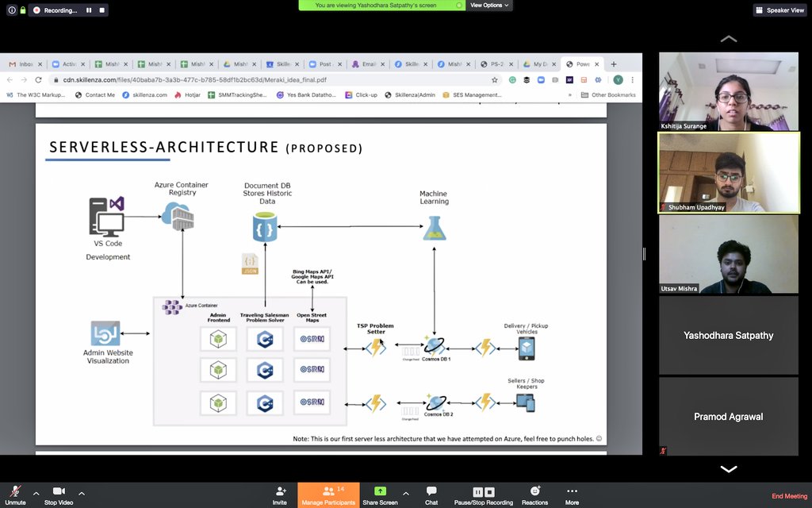Open share options arrow beside Share Screen
Image resolution: width=812 pixels, height=508 pixels.
coord(405,494)
